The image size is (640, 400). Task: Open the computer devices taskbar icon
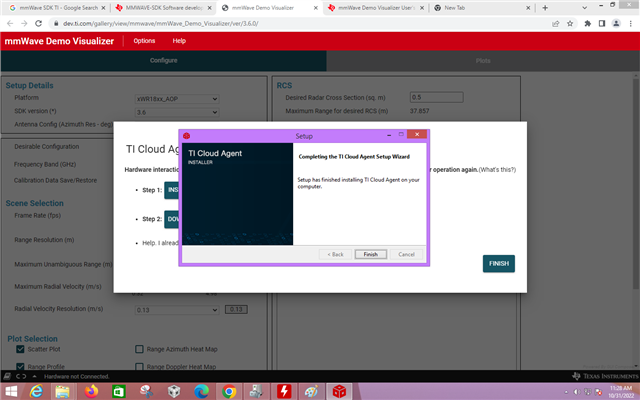[x=256, y=391]
